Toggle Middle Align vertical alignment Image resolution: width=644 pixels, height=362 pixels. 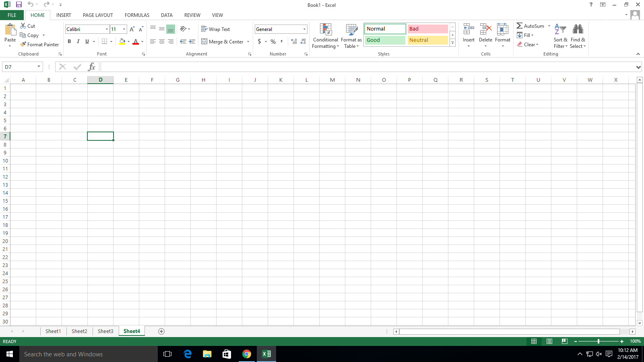pos(162,29)
